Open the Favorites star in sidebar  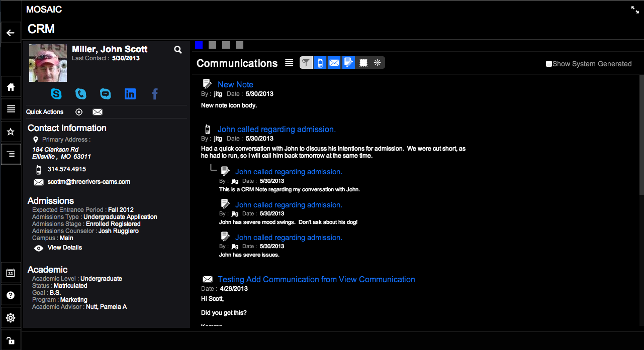(x=11, y=132)
